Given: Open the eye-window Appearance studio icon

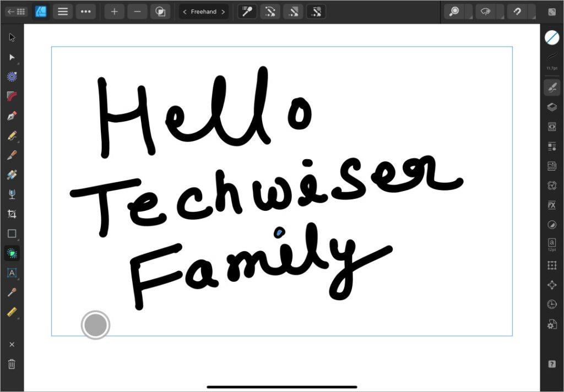Looking at the screenshot, I should [x=552, y=127].
